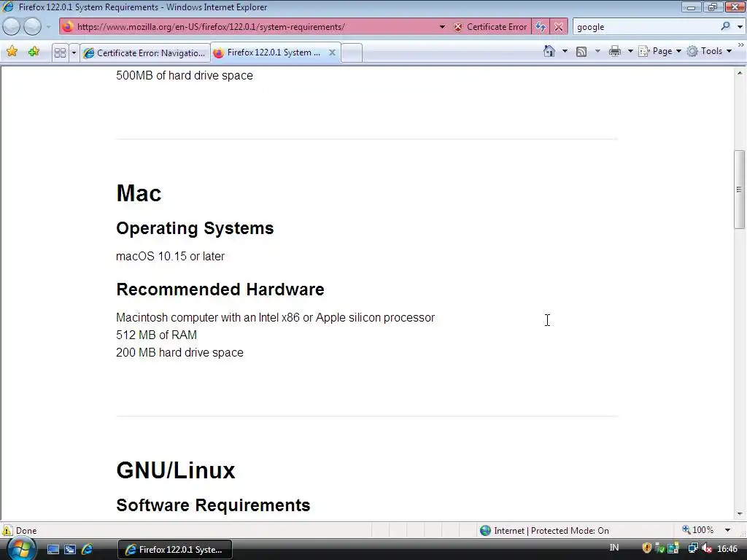This screenshot has width=747, height=560.
Task: Open the Windows Start orb
Action: pyautogui.click(x=21, y=548)
